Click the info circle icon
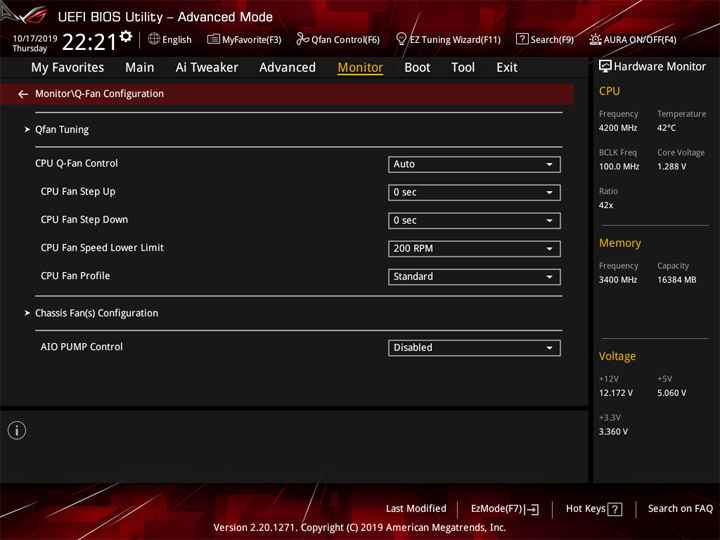The width and height of the screenshot is (720, 540). (x=17, y=430)
